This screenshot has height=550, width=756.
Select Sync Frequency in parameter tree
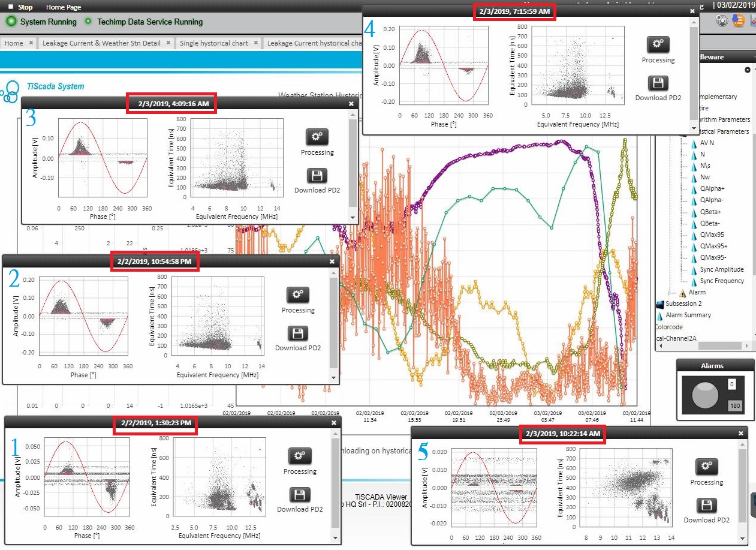721,281
